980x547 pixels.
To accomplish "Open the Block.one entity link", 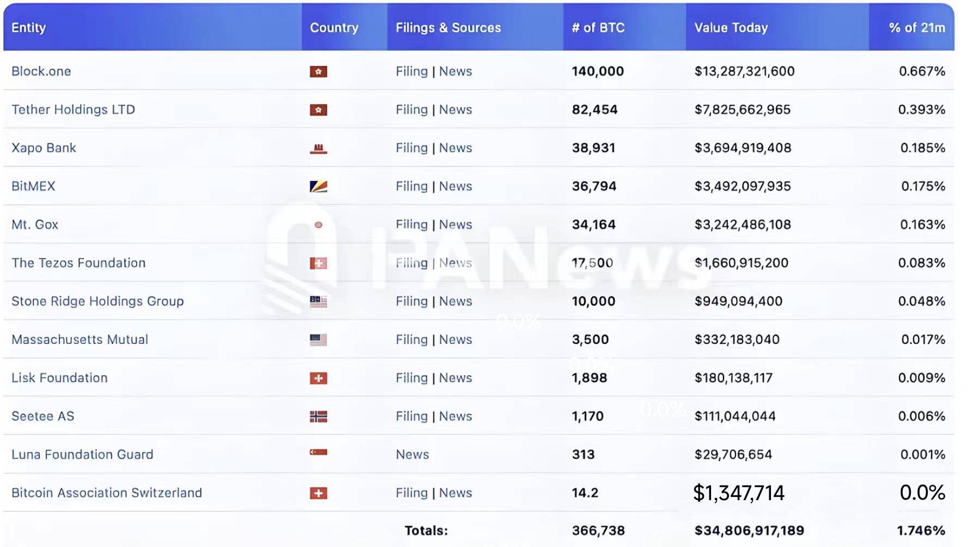I will click(41, 71).
